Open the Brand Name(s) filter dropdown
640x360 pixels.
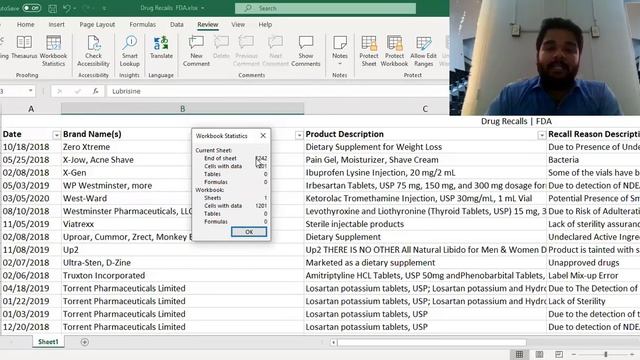(x=299, y=135)
